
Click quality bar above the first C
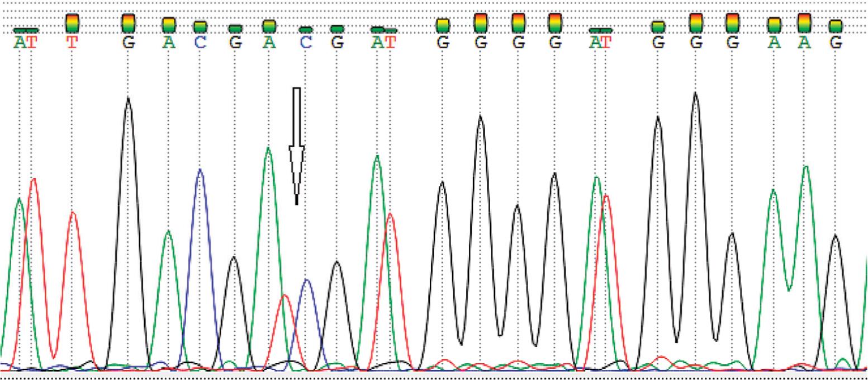[x=200, y=26]
